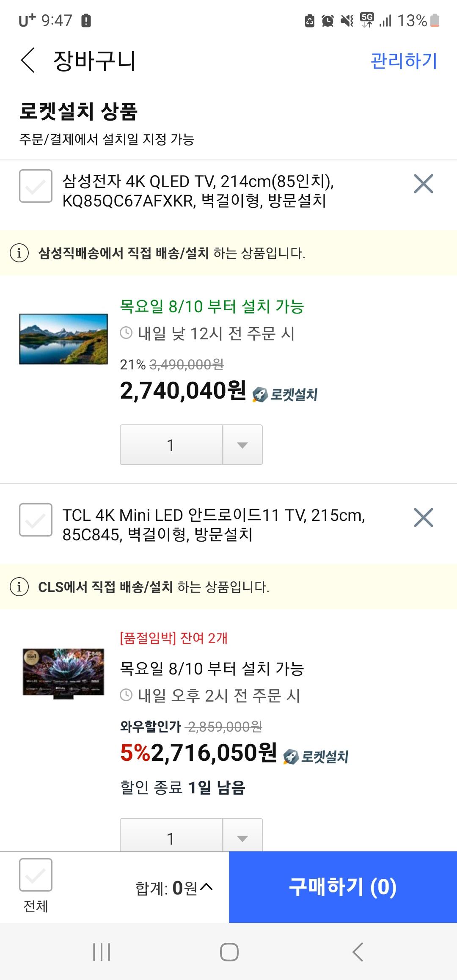
Task: Open 관리하기 at top right
Action: [404, 61]
